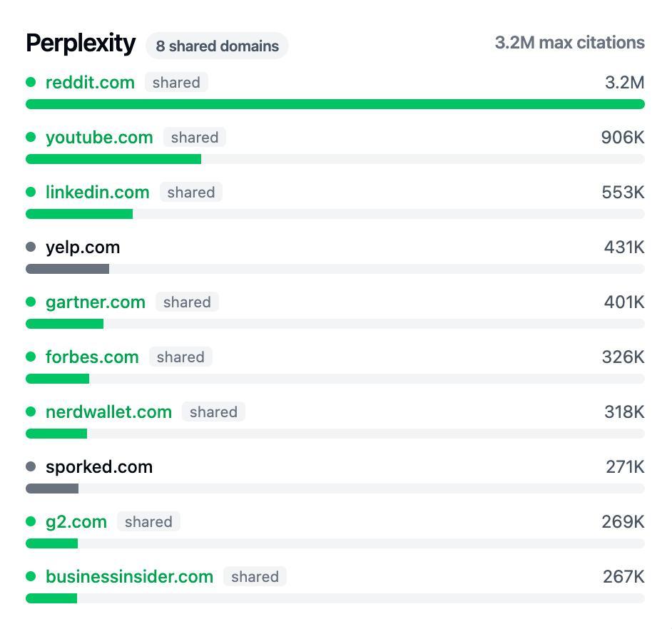Click the 906K citation count
This screenshot has height=629, width=672.
tap(622, 137)
